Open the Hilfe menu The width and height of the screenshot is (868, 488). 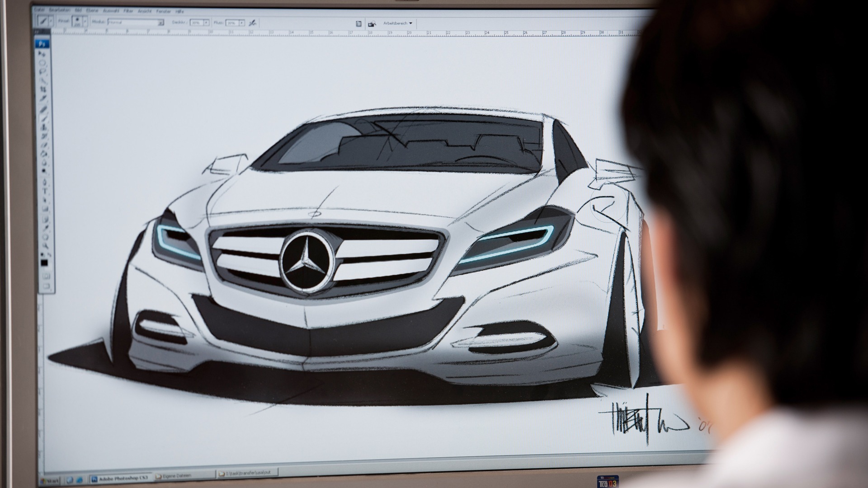pos(179,11)
